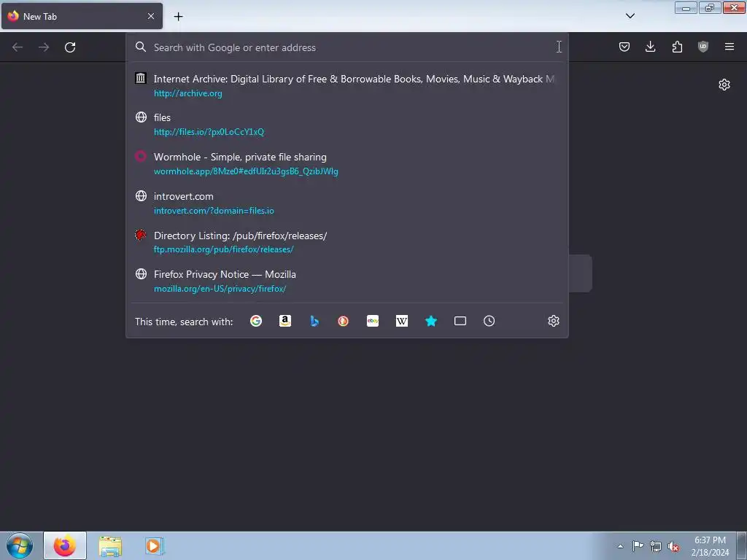The height and width of the screenshot is (560, 747).
Task: Search this time with DuckDuckGo icon
Action: [343, 321]
